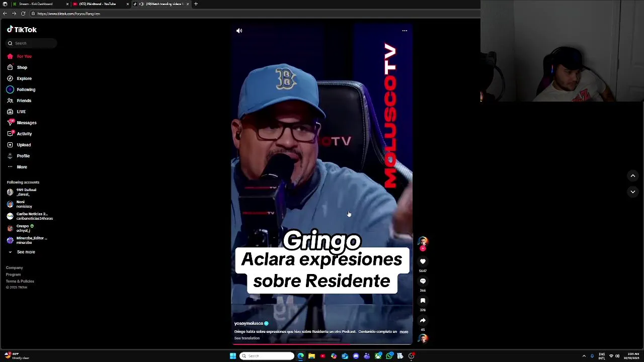Viewport: 644px width, 362px height.
Task: Go to the previous video with up chevron
Action: tap(632, 175)
